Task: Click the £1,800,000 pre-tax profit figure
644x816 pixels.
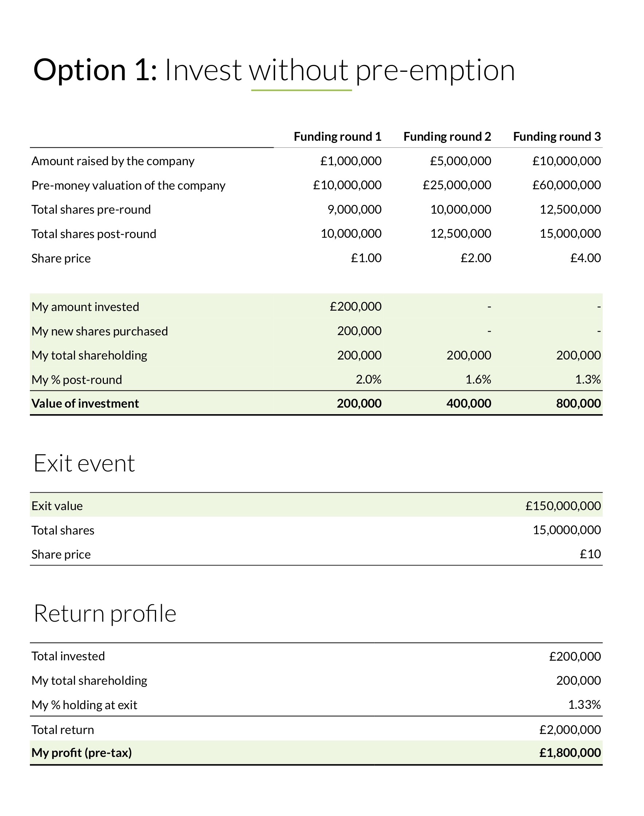Action: tap(570, 753)
